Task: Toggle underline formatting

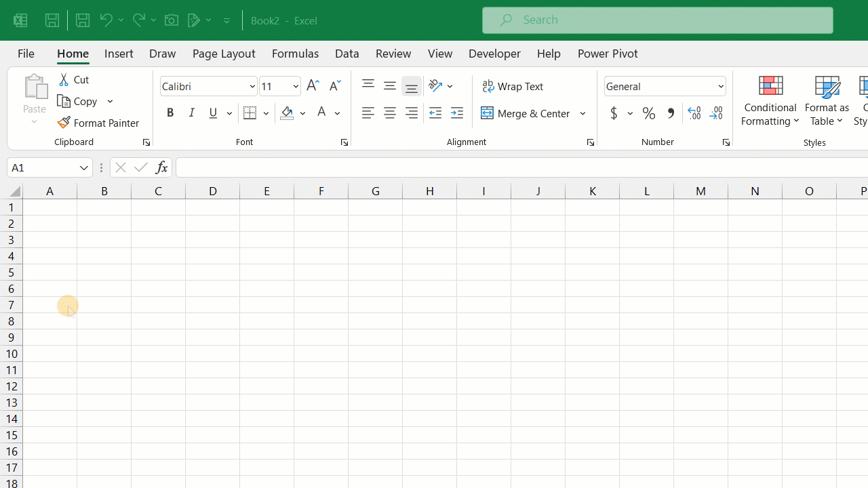Action: (213, 113)
